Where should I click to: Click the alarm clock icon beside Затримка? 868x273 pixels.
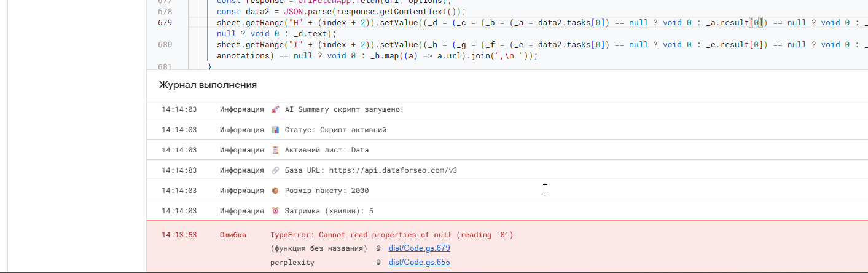tap(275, 211)
